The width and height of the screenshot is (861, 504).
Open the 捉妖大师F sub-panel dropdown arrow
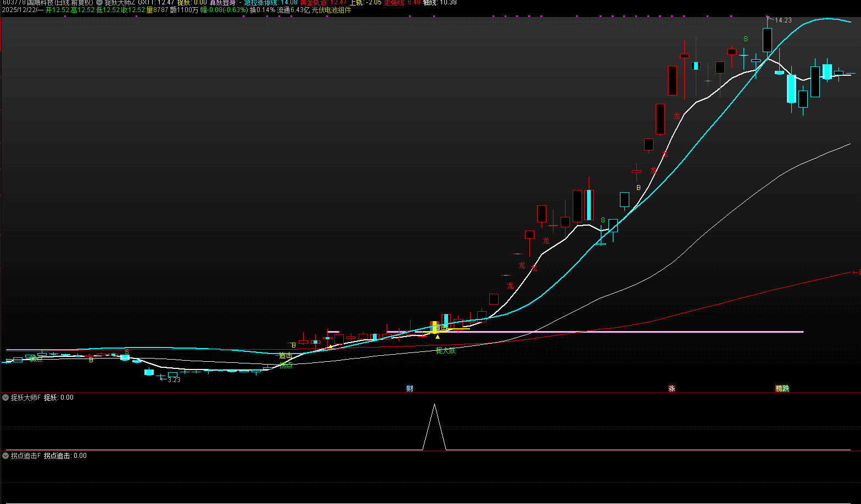[5, 397]
